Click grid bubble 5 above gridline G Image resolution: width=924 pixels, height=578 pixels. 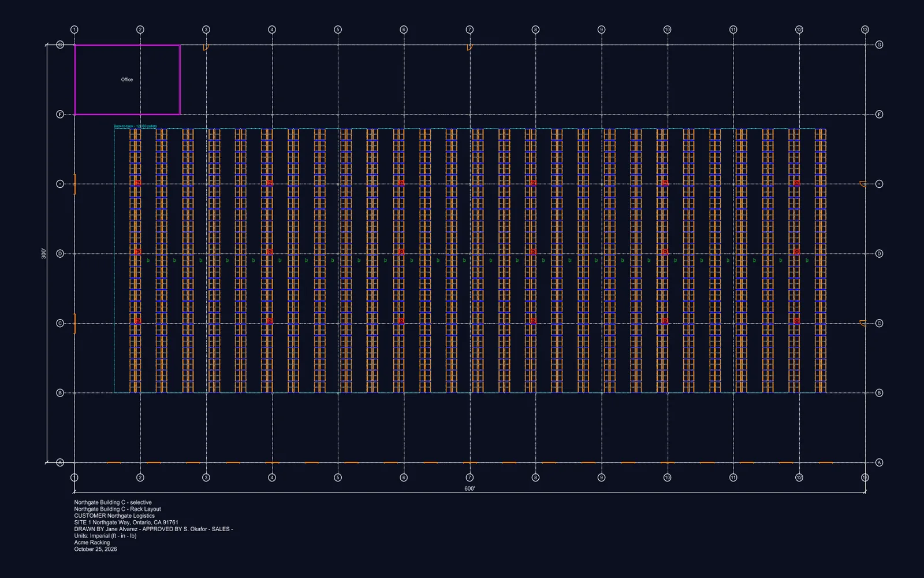click(x=338, y=29)
